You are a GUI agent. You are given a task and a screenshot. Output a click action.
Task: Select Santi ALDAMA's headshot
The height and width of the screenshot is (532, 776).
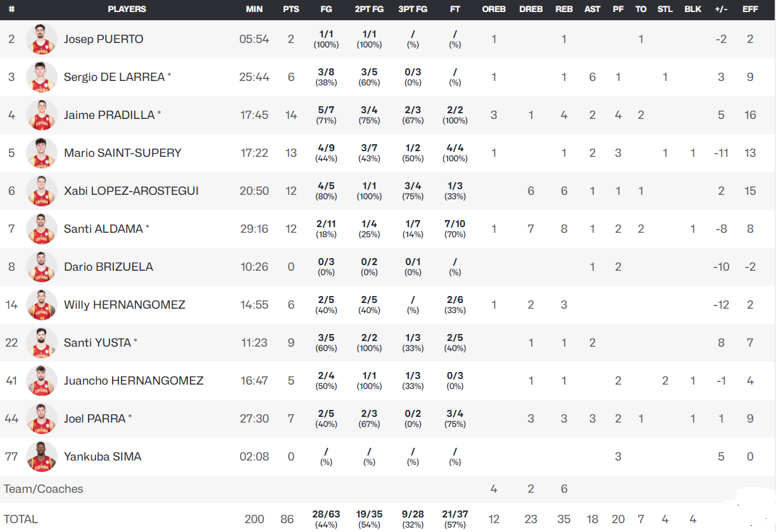[x=42, y=229]
